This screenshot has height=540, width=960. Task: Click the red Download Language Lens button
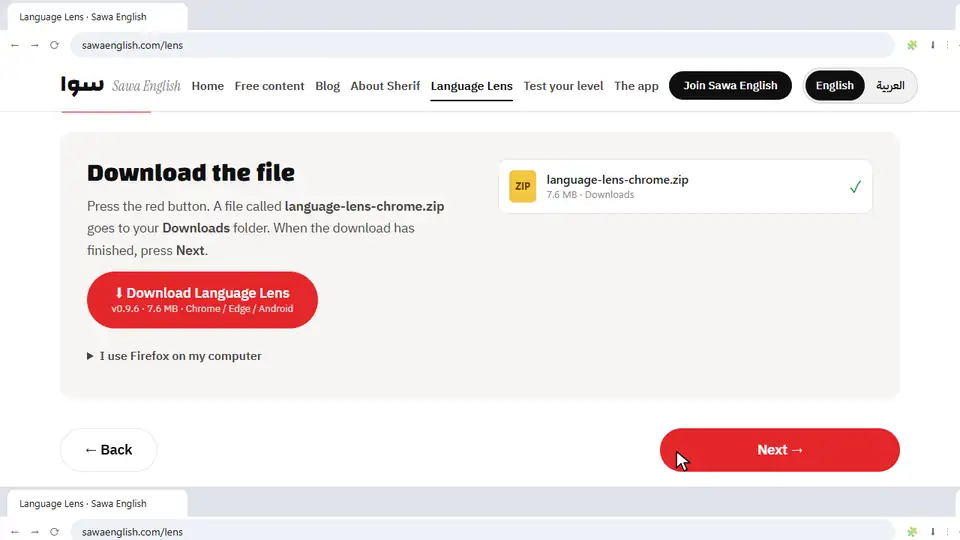click(203, 300)
